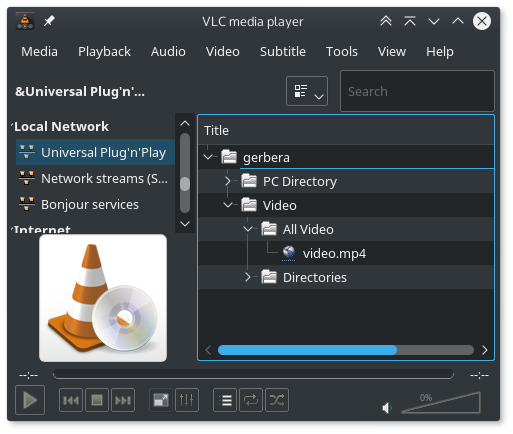Image resolution: width=513 pixels, height=434 pixels.
Task: Mute audio using speaker icon
Action: 387,407
